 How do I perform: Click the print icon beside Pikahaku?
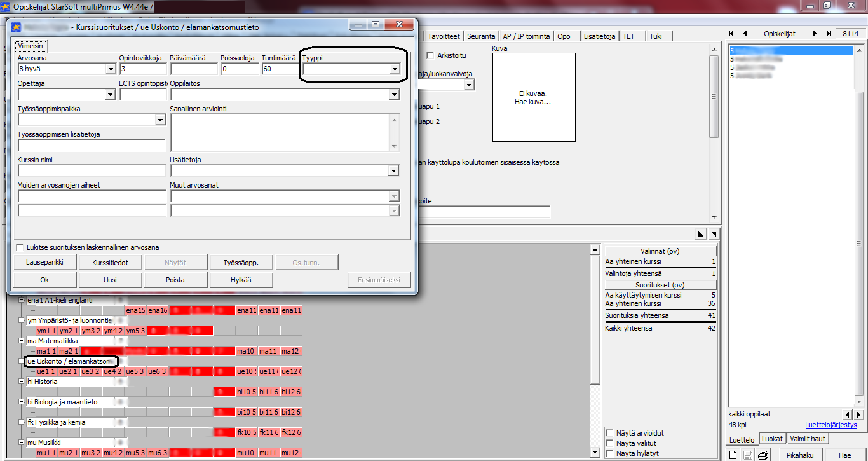[764, 455]
